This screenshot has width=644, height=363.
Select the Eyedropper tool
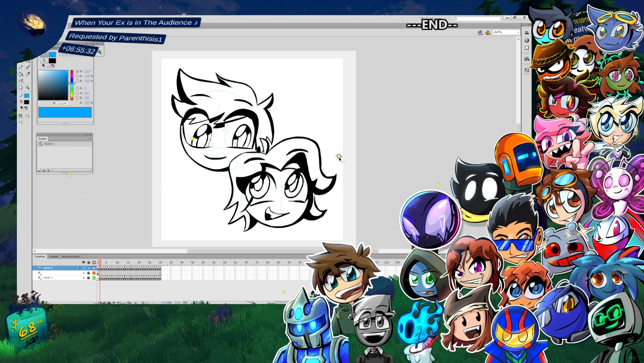(x=28, y=74)
